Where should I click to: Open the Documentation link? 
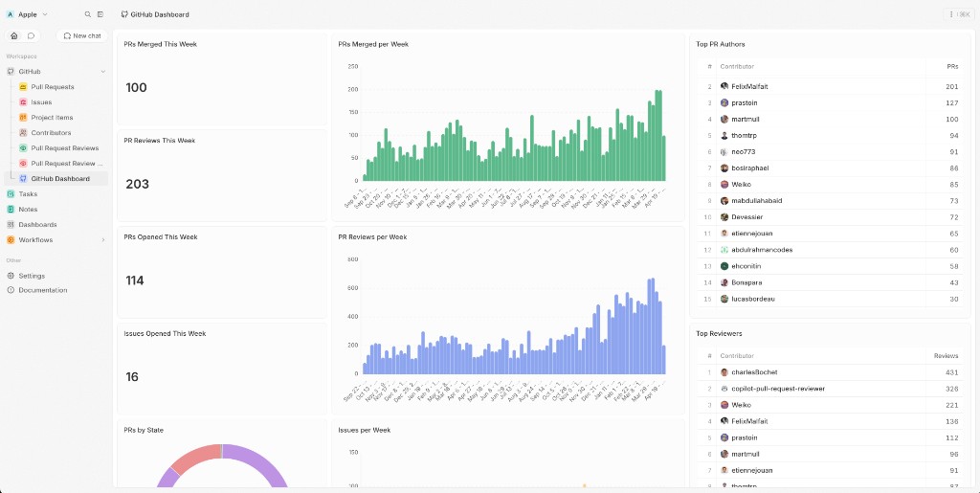point(43,291)
